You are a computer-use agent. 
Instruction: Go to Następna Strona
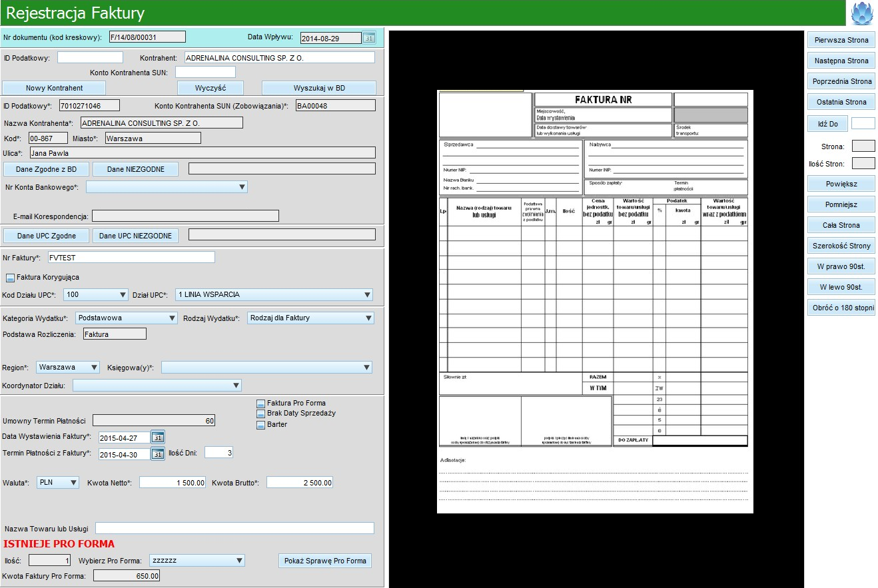coord(841,61)
